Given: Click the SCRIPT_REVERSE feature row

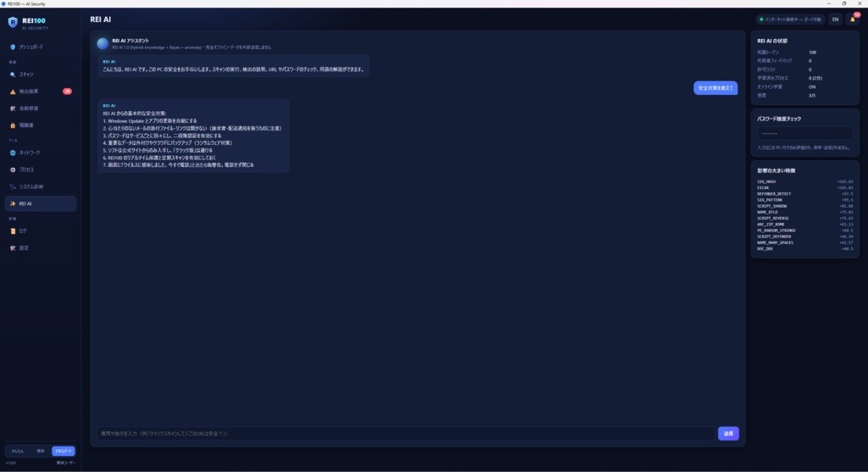Looking at the screenshot, I should (805, 218).
